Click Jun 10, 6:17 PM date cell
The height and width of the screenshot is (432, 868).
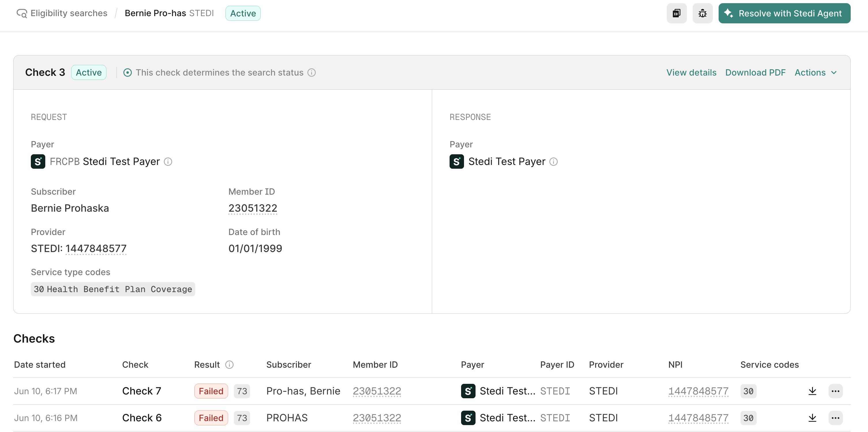[46, 391]
